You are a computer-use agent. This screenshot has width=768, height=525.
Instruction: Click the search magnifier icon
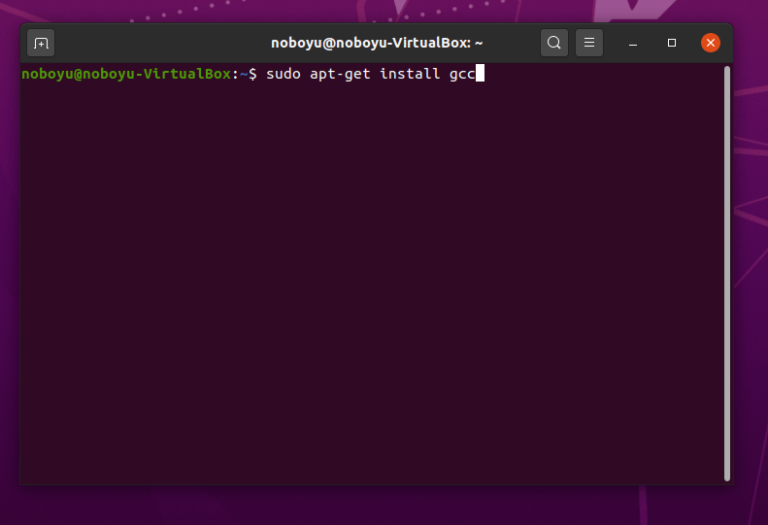click(553, 43)
